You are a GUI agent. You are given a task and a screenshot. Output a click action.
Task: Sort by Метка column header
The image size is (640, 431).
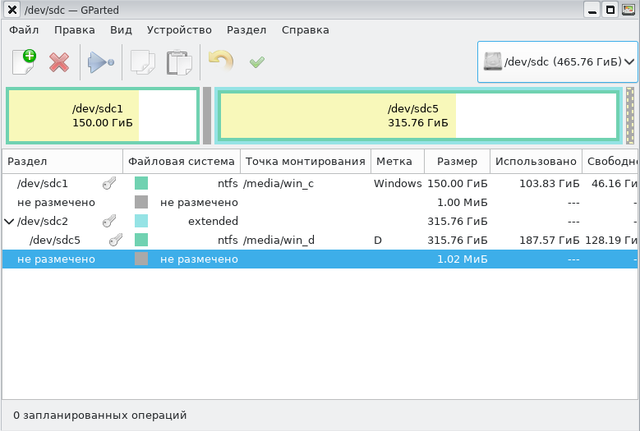click(398, 161)
